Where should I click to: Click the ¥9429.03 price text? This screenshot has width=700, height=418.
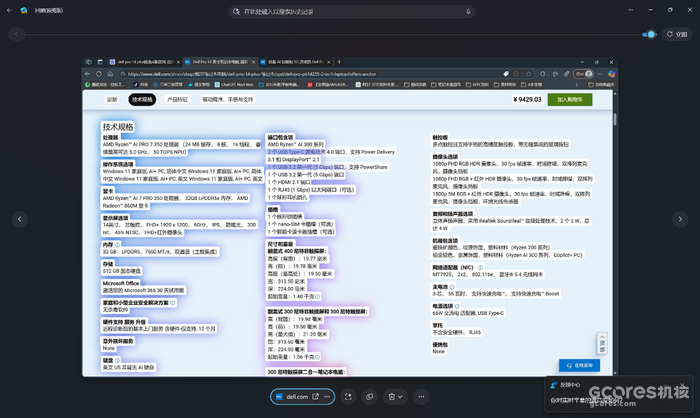527,100
